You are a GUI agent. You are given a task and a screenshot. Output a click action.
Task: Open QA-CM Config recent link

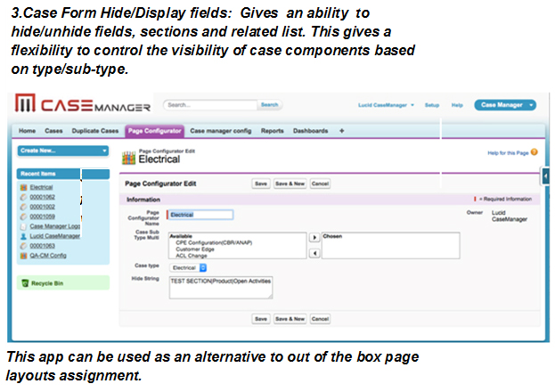(x=48, y=256)
